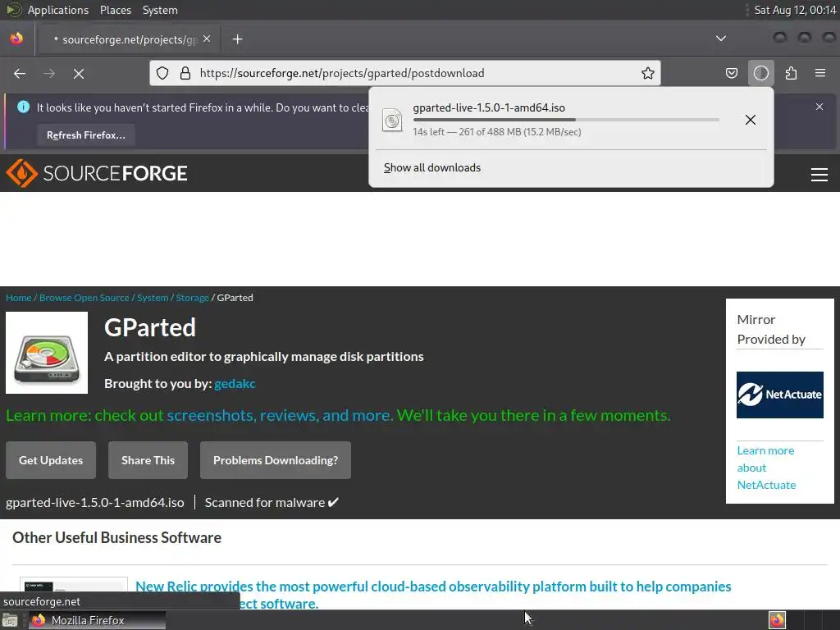840x630 pixels.
Task: Click the forward navigation arrow
Action: [x=49, y=73]
